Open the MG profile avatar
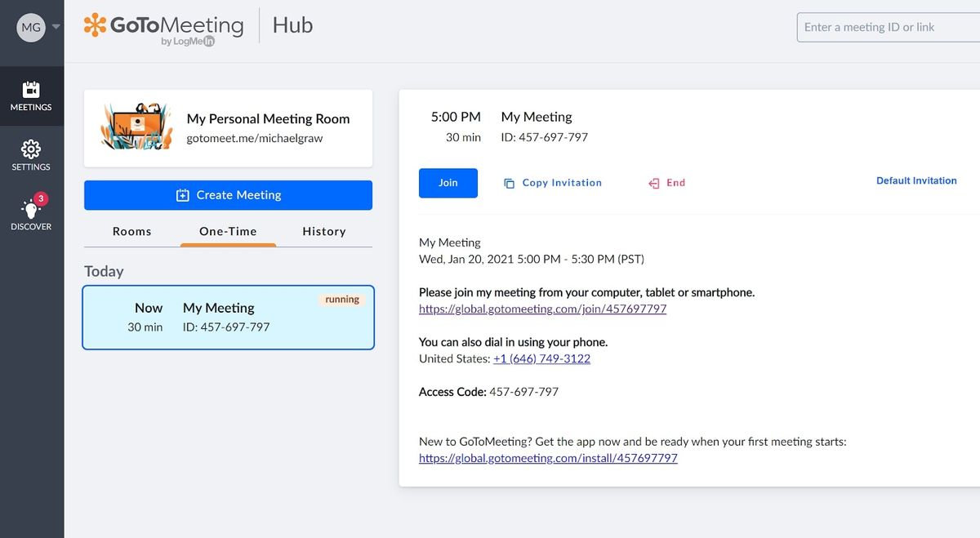This screenshot has width=980, height=538. 30,26
